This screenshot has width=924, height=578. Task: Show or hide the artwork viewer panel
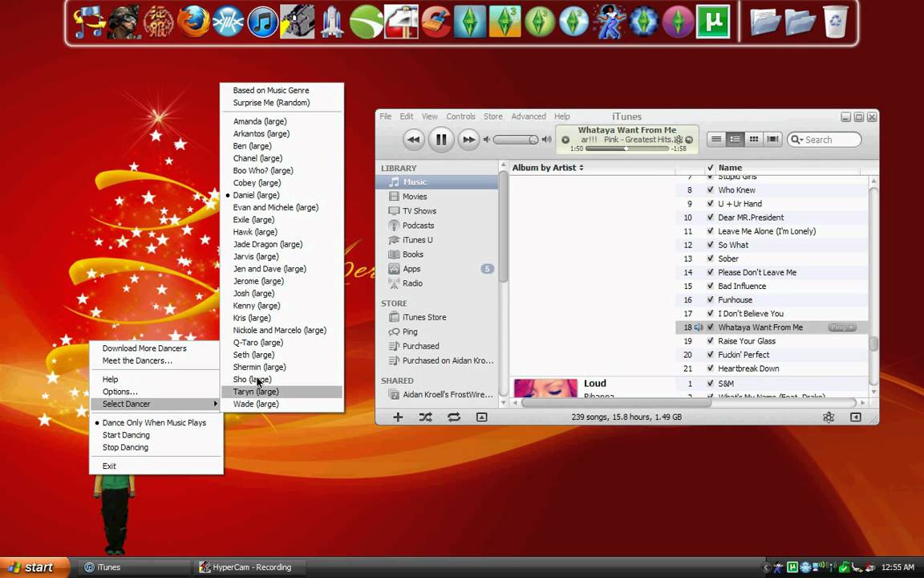[x=481, y=417]
